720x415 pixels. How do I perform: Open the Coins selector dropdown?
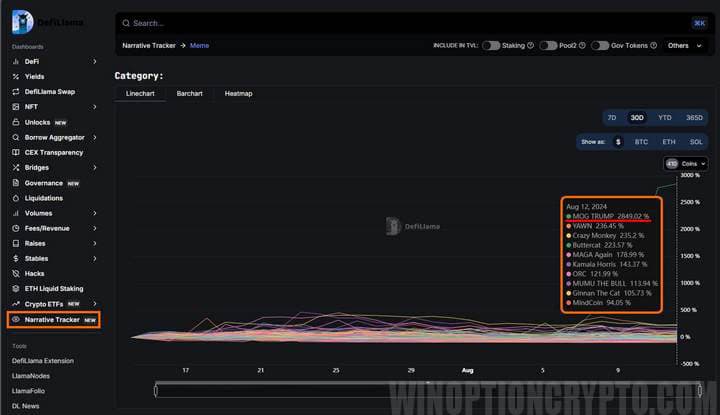click(686, 163)
